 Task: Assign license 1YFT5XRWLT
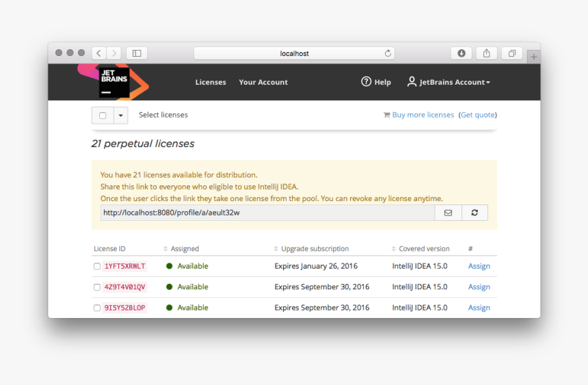479,266
